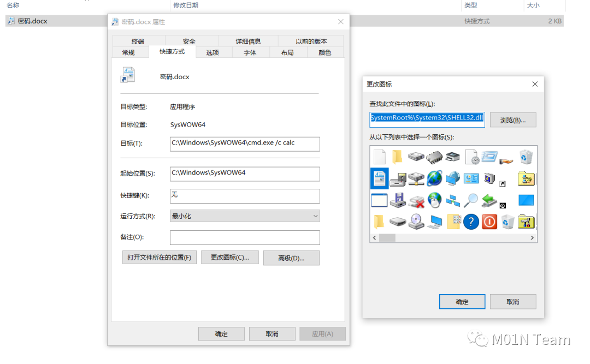Choose the memory chip icon
This screenshot has width=590, height=364.
tap(434, 157)
